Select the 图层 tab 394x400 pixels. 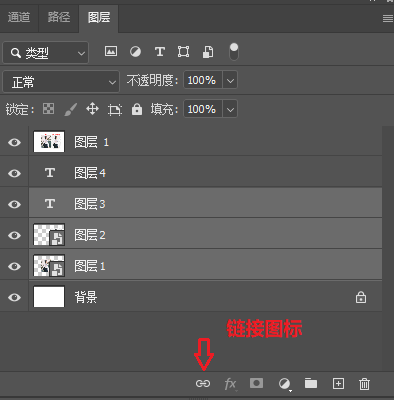pyautogui.click(x=99, y=17)
